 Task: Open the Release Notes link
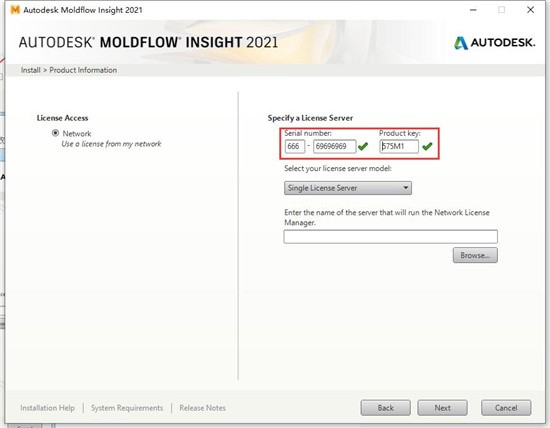tap(202, 408)
